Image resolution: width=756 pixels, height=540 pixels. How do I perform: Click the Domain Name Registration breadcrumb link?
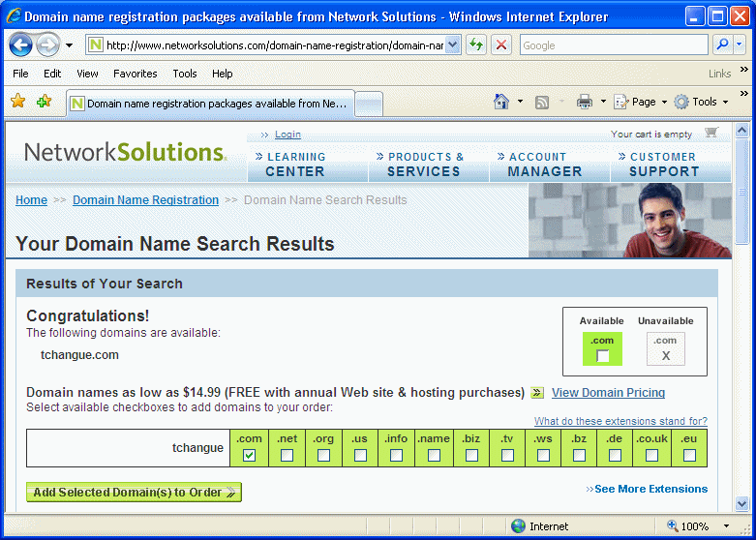click(x=145, y=200)
